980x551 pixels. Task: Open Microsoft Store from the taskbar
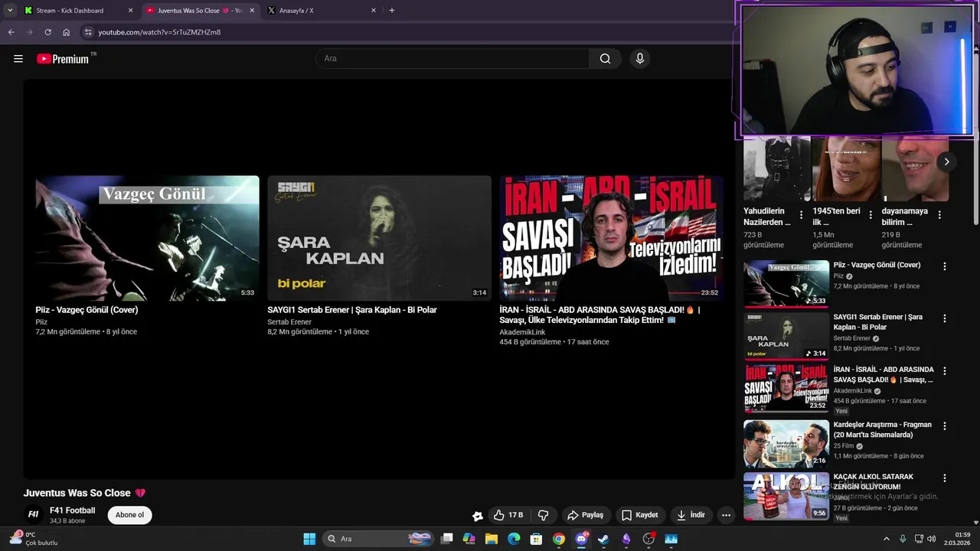[536, 539]
